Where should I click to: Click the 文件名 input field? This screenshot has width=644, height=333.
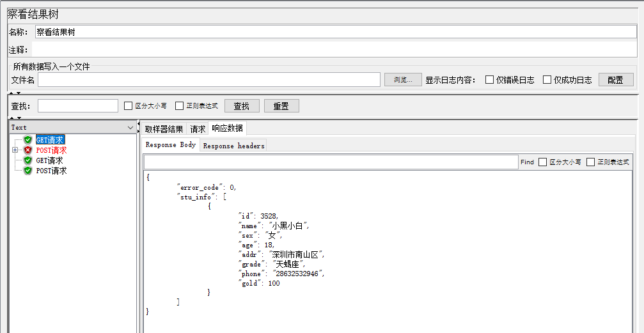209,80
